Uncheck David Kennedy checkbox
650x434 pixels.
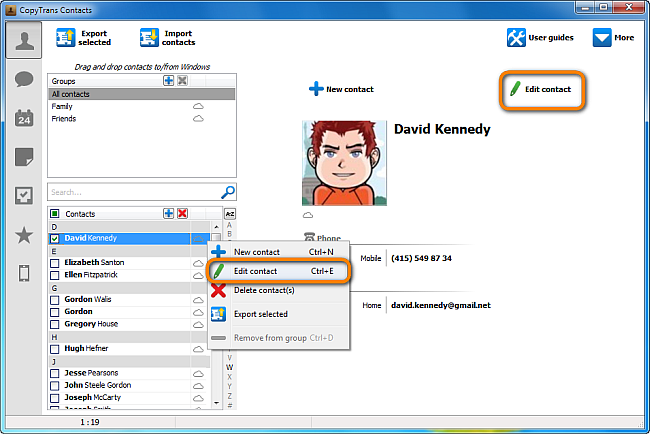pyautogui.click(x=54, y=239)
